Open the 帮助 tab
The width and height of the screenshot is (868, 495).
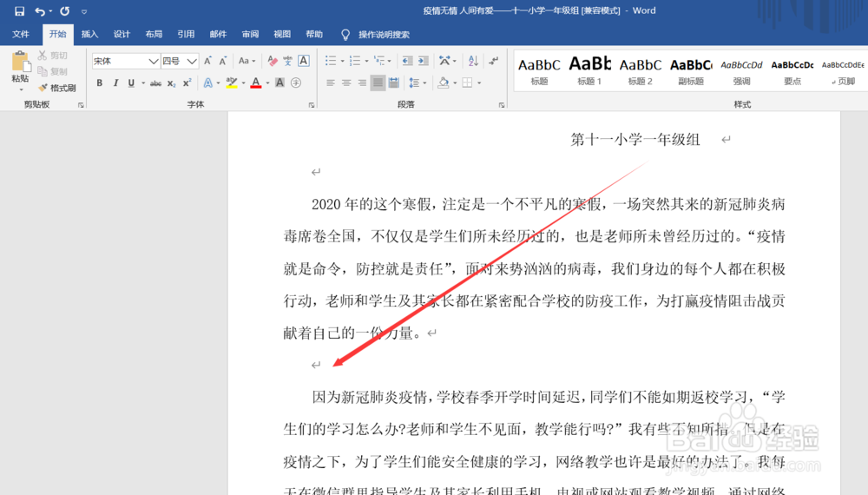point(314,35)
